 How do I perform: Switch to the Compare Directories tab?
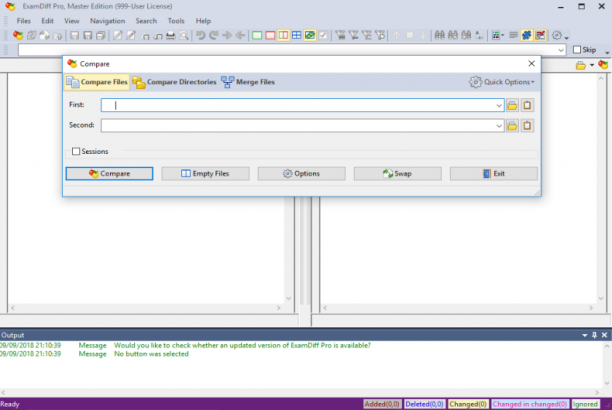coord(174,82)
